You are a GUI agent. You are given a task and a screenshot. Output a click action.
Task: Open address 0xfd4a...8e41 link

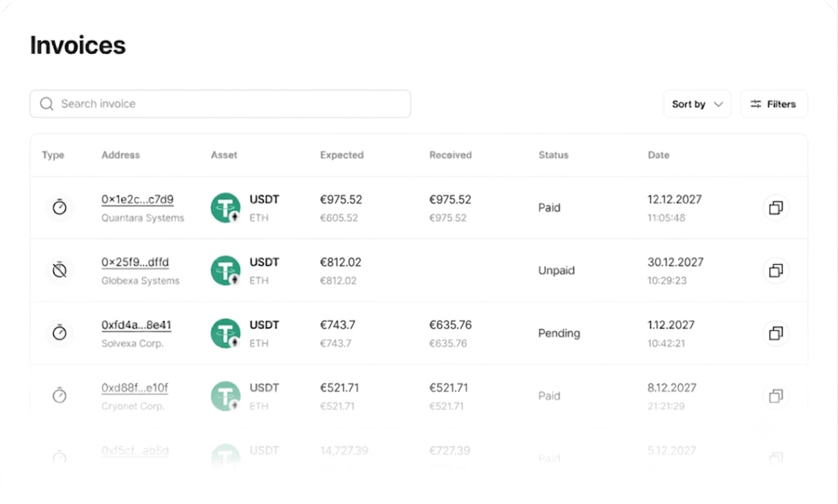click(x=136, y=326)
